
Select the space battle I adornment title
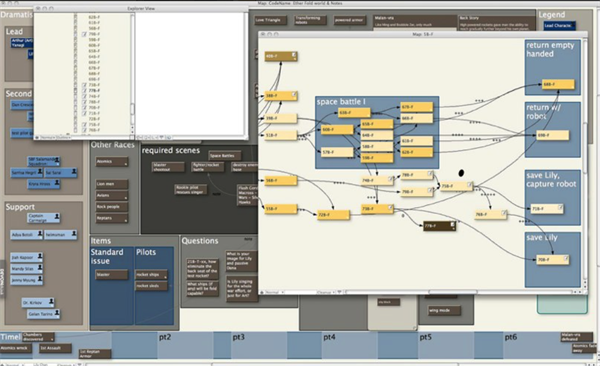341,101
